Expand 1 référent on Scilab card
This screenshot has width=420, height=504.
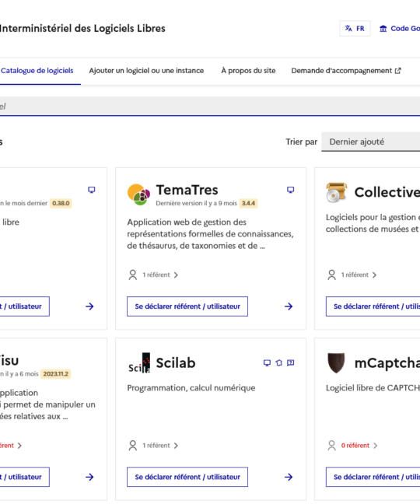click(160, 446)
